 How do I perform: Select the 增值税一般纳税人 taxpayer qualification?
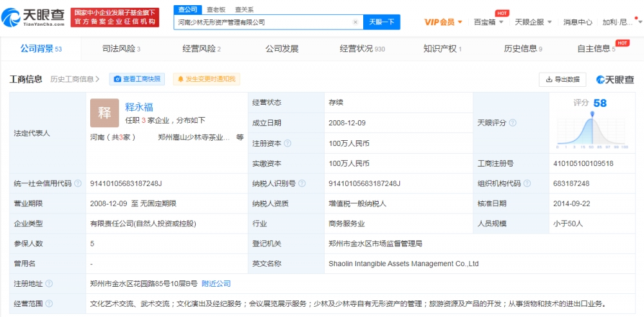pyautogui.click(x=357, y=203)
